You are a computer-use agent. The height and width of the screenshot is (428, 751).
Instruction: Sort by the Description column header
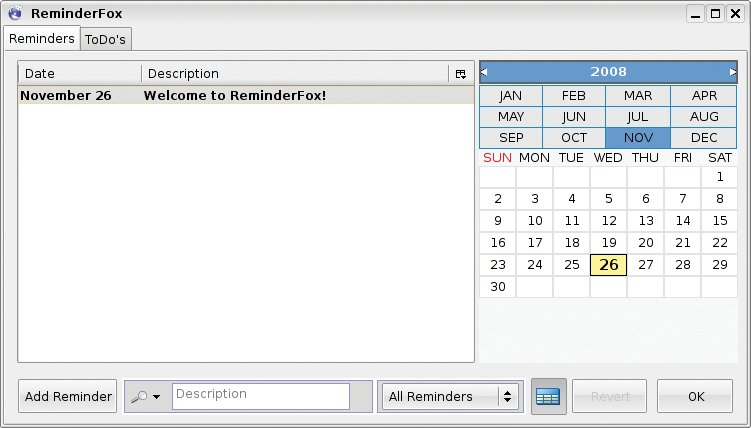point(295,74)
